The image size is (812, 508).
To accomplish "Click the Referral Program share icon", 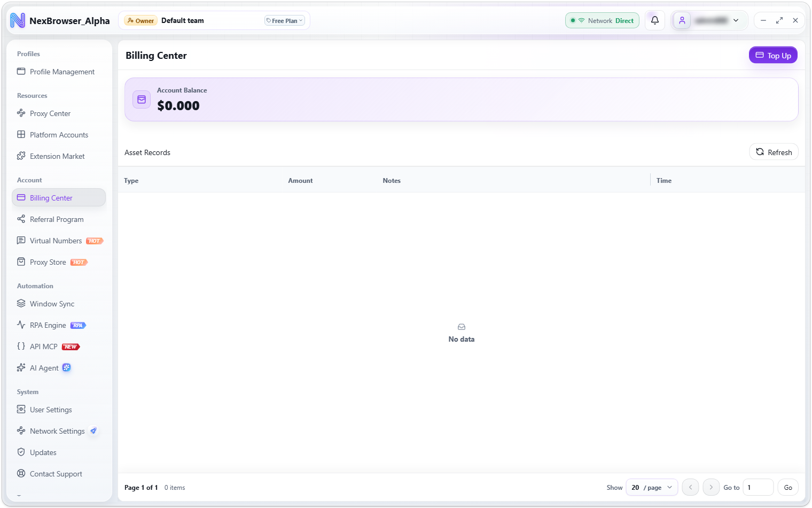I will (x=21, y=219).
